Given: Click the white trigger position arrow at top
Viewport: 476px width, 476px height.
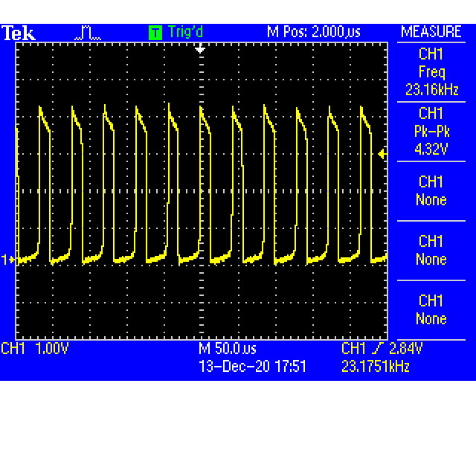Looking at the screenshot, I should pyautogui.click(x=200, y=48).
